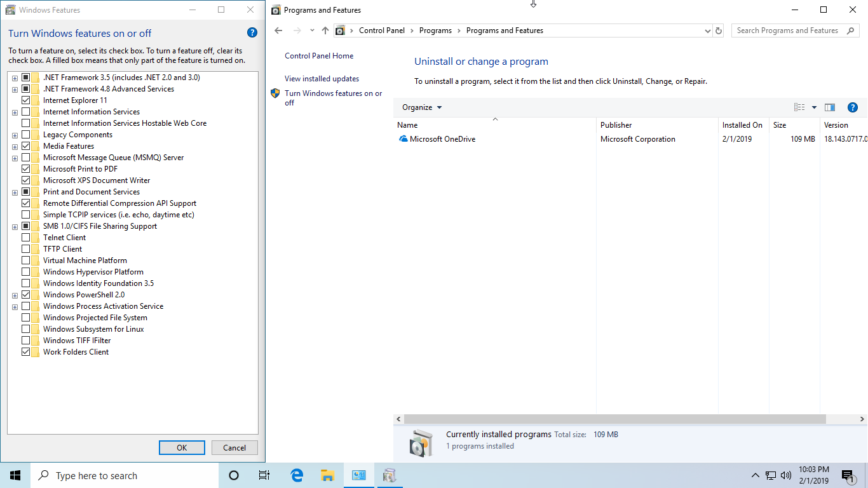Check Windows Hypervisor Platform box

pyautogui.click(x=26, y=272)
